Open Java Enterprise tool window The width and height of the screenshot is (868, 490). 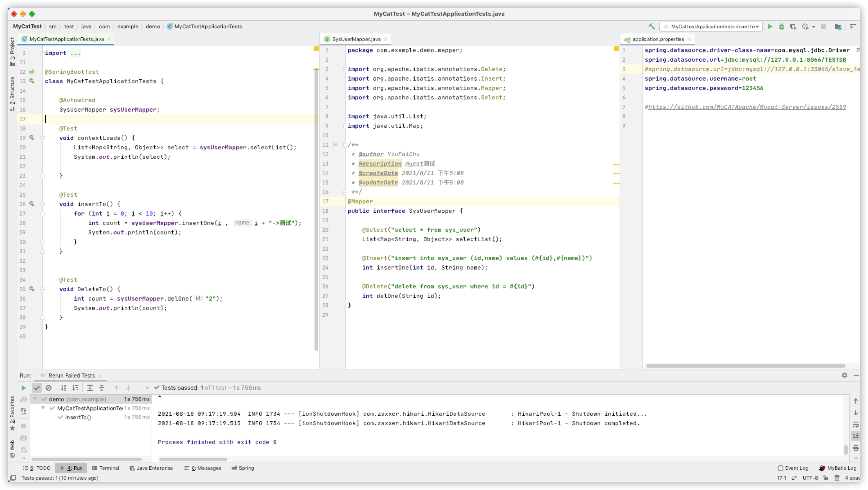tap(151, 468)
